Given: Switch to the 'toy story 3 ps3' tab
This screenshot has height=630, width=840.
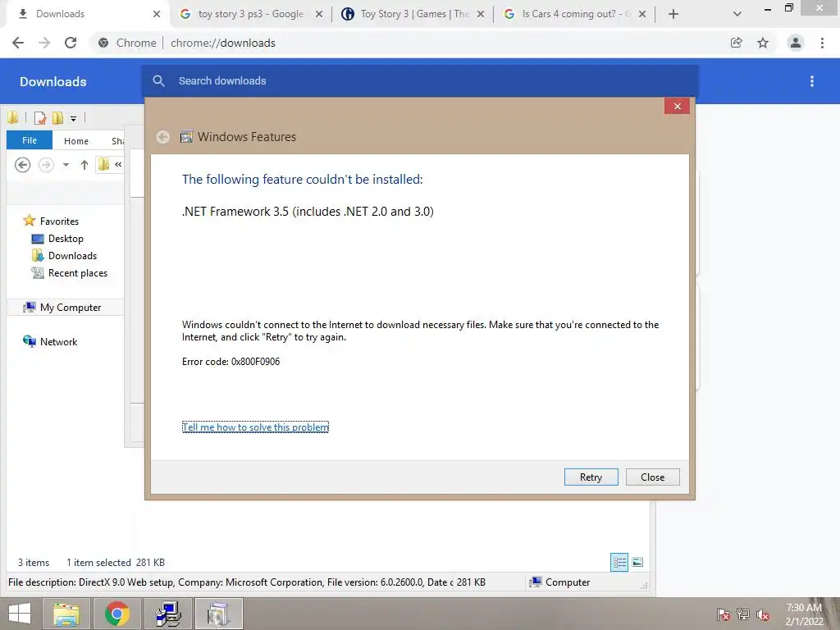Looking at the screenshot, I should 249,14.
